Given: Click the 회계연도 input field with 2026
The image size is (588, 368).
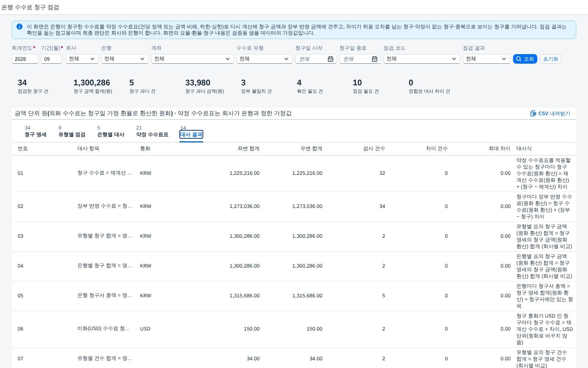Looking at the screenshot, I should [25, 59].
